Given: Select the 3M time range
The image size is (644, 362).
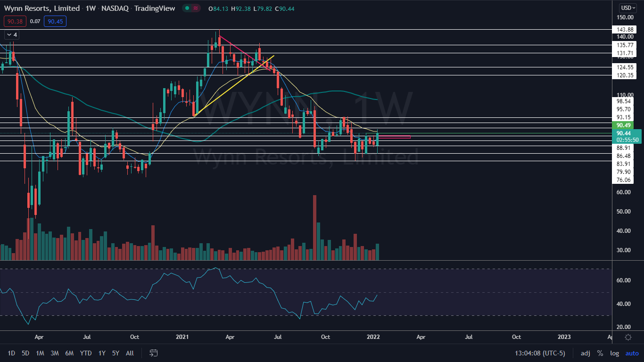Looking at the screenshot, I should (54, 353).
